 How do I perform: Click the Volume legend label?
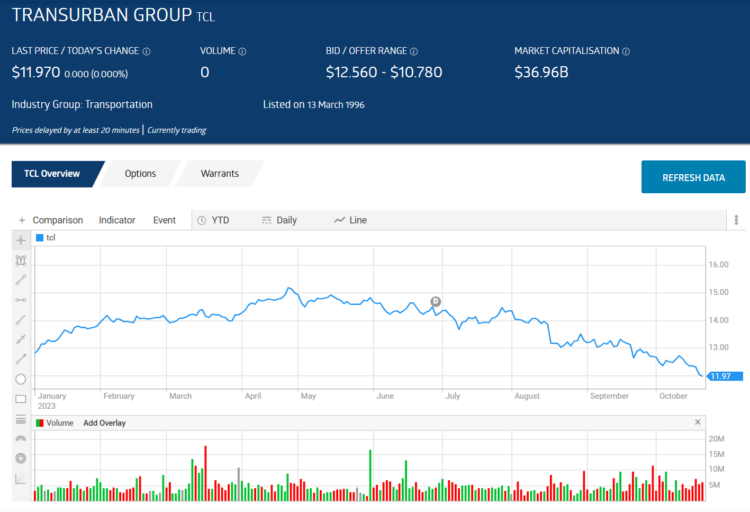click(x=60, y=423)
